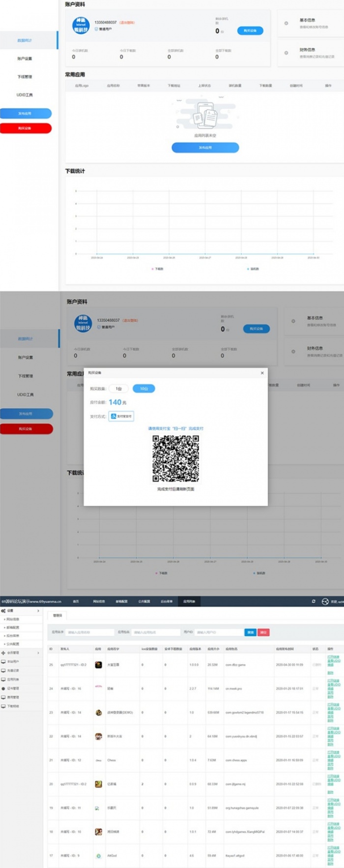The width and height of the screenshot is (344, 868).
Task: Click app icon in row ID 20
Action: tap(98, 784)
